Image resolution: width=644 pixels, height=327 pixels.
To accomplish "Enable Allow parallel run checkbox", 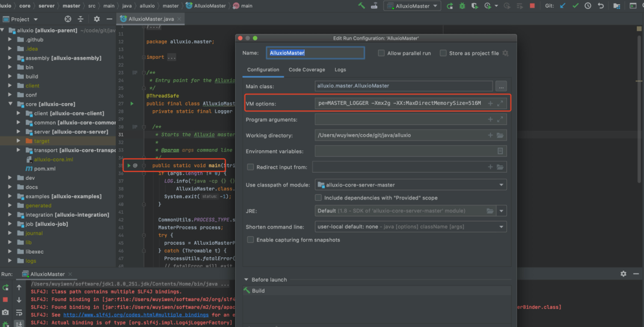I will click(x=381, y=53).
